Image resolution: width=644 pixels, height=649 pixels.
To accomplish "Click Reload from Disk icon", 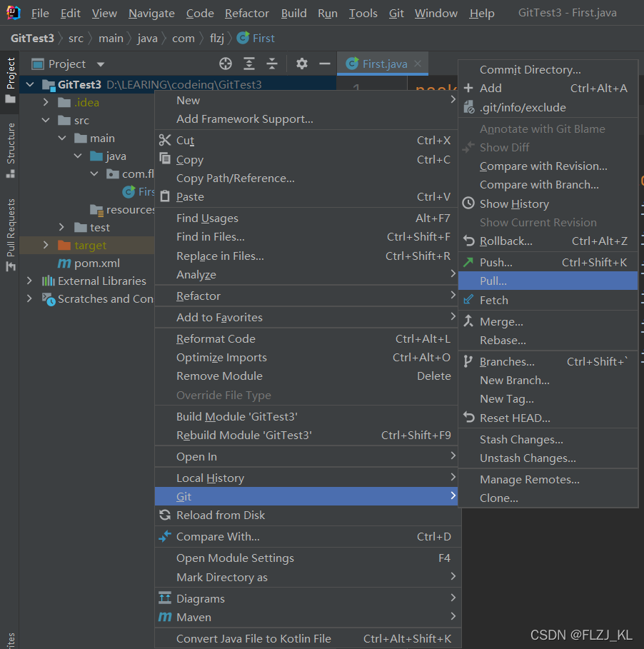I will 165,515.
